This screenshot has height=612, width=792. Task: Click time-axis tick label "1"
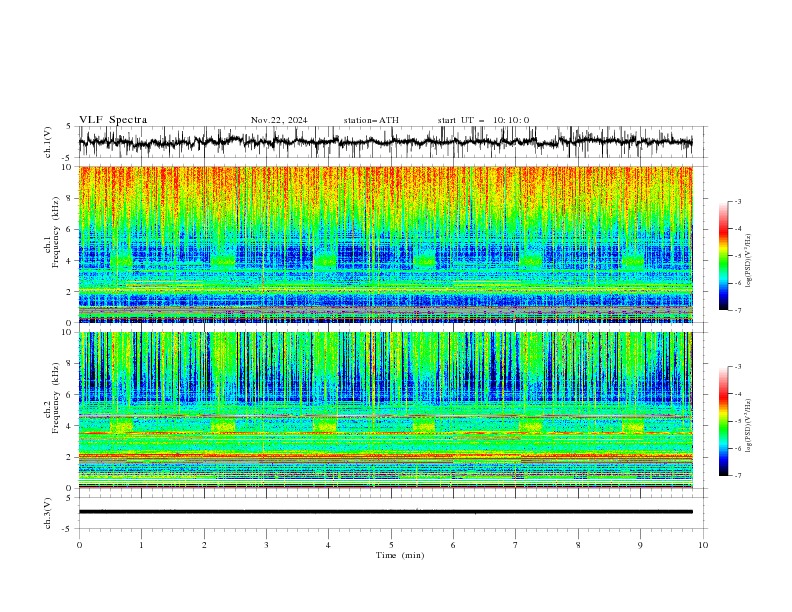coord(141,545)
